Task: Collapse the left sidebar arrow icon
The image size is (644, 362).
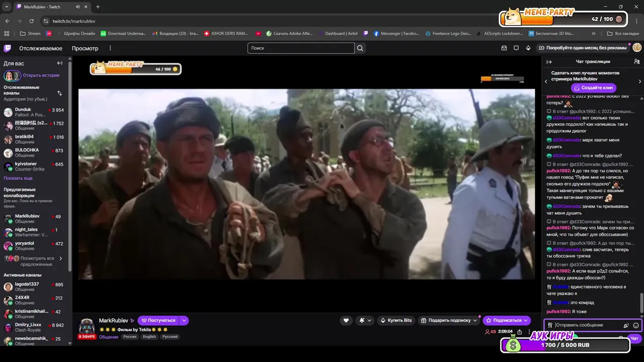Action: [59, 63]
